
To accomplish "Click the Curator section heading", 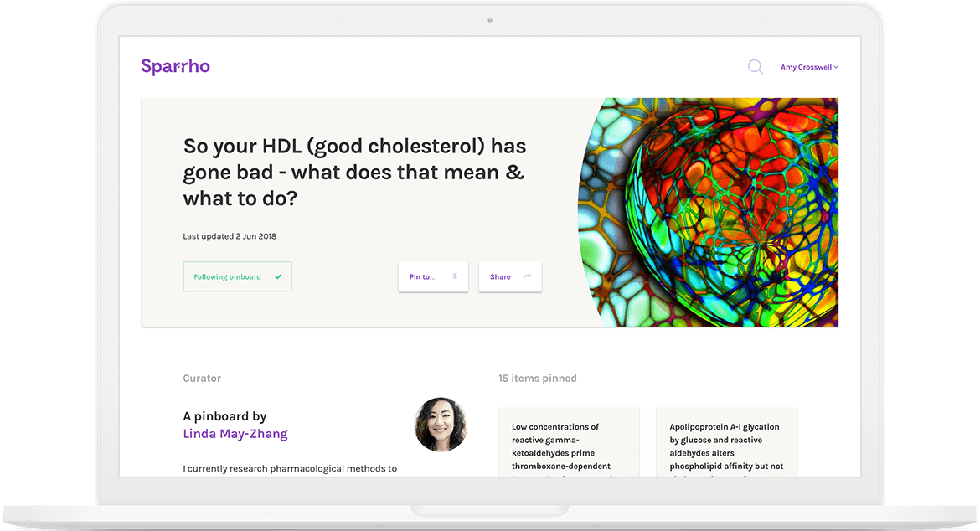I will click(202, 379).
